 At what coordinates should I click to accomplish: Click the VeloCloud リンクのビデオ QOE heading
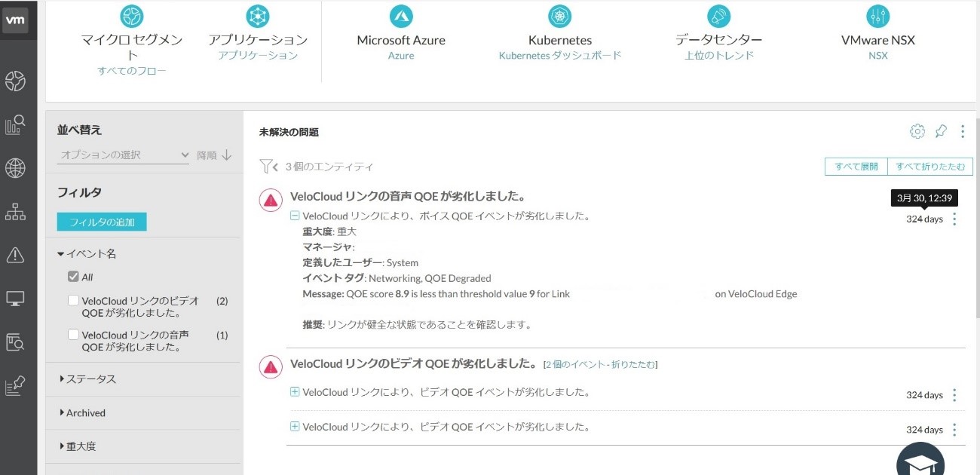(x=413, y=364)
